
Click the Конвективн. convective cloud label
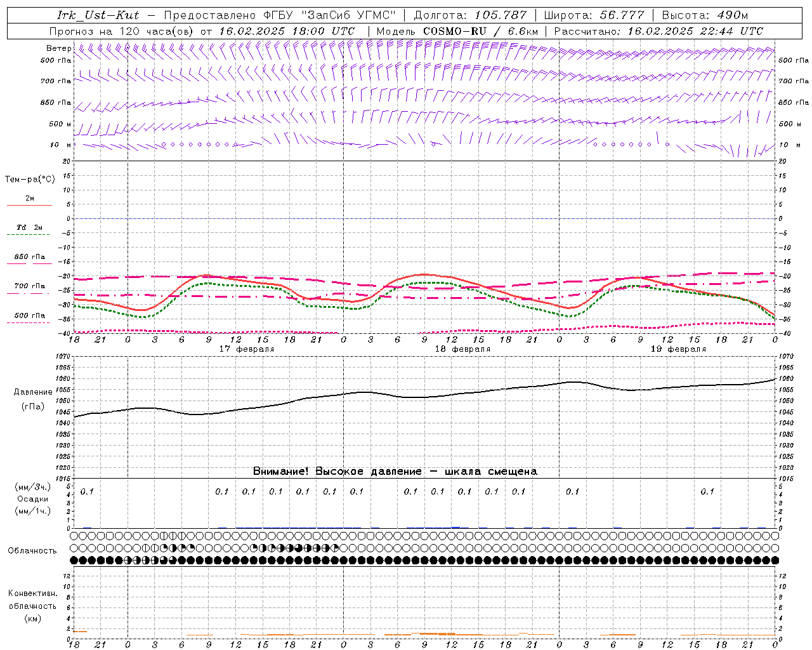(x=32, y=594)
